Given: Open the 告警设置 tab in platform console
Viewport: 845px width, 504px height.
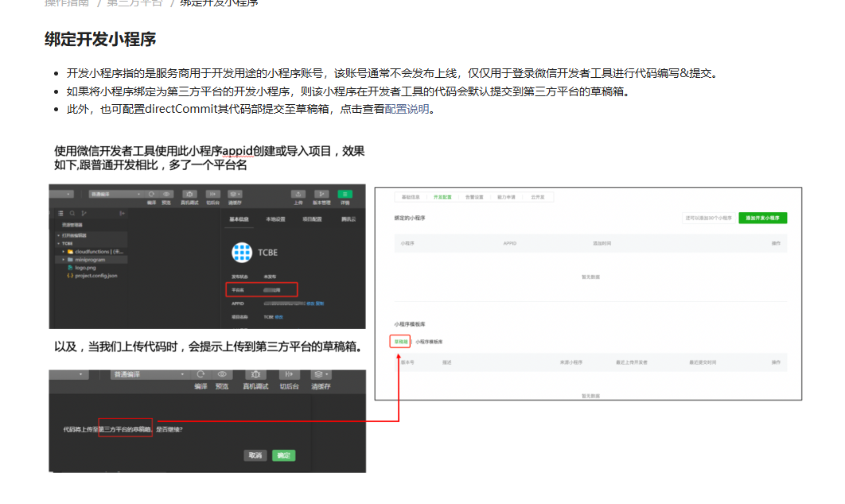Looking at the screenshot, I should 474,197.
